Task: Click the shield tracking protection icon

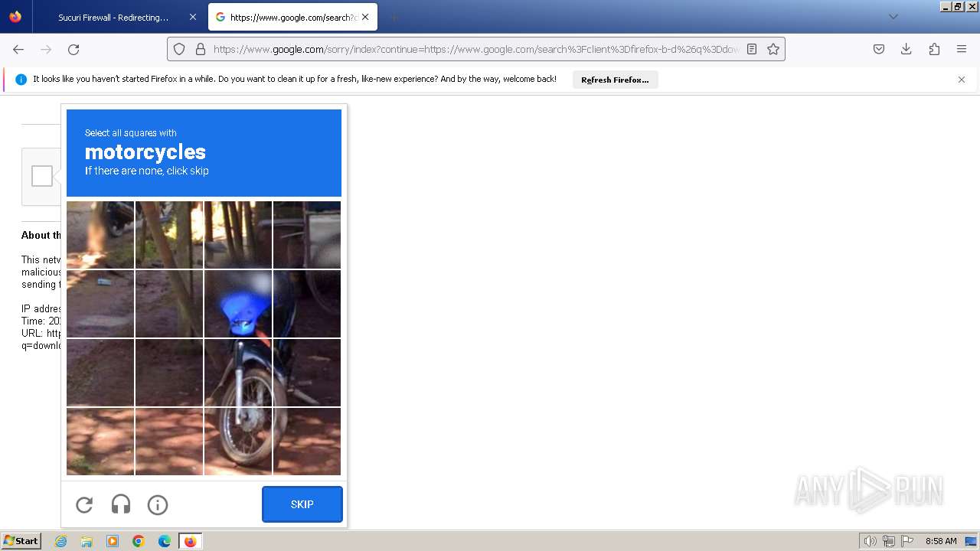Action: [179, 49]
